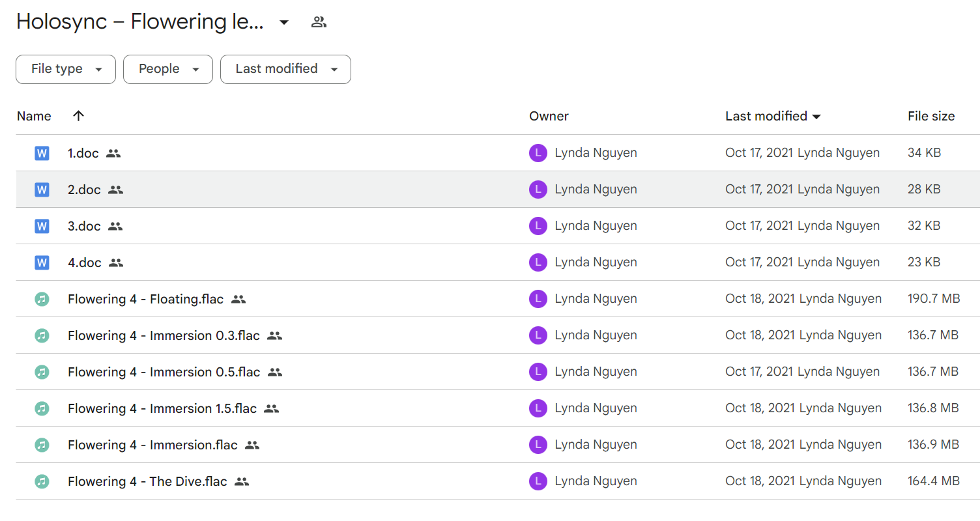Screen dimensions: 980x521
Task: Click the Word icon next to 1.doc
Action: tap(42, 154)
